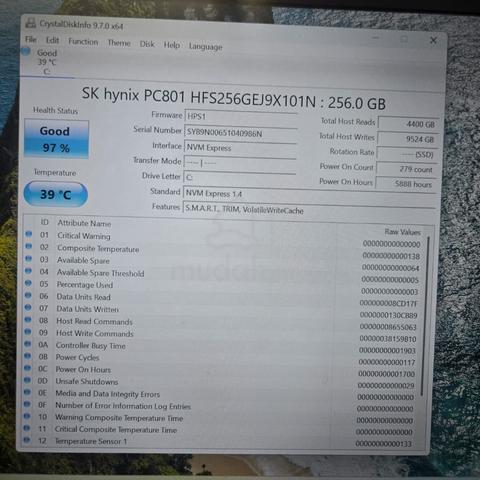Screen dimensions: 480x480
Task: Click the status dot beside Power Cycles
Action: 28,356
